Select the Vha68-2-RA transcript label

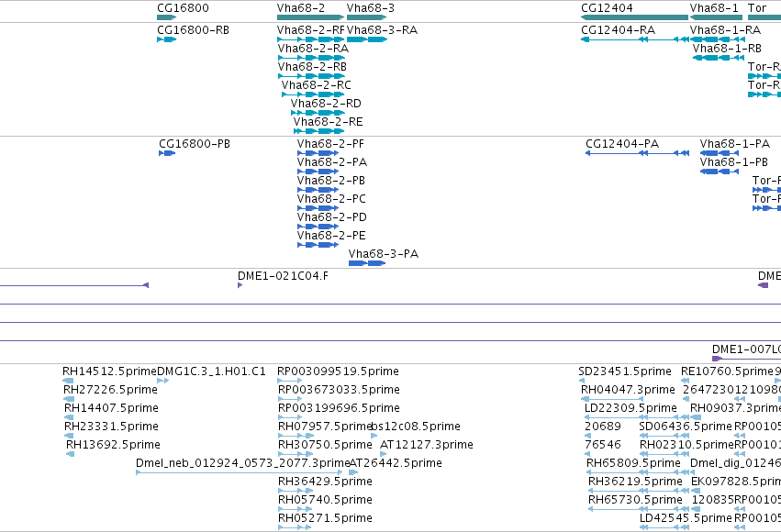pos(313,49)
